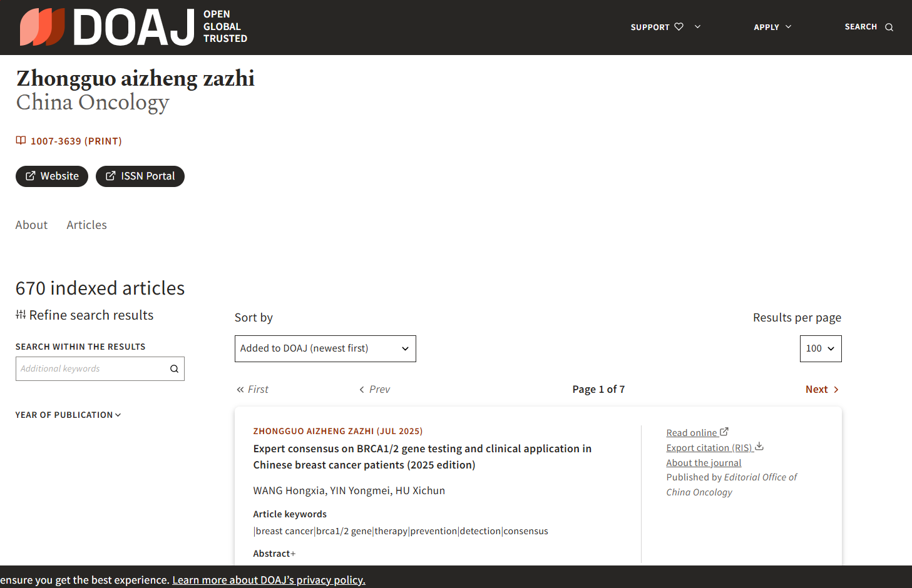
Task: Expand Year of Publication filter
Action: click(x=68, y=415)
